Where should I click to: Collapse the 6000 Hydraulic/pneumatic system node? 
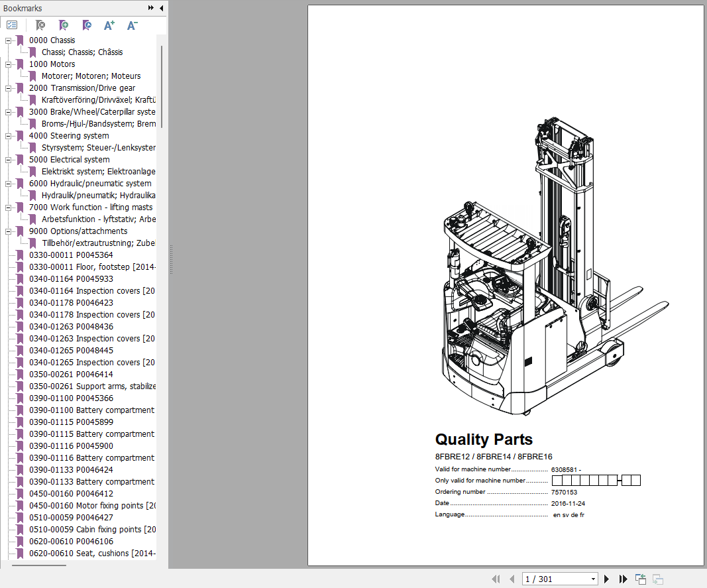(8, 184)
